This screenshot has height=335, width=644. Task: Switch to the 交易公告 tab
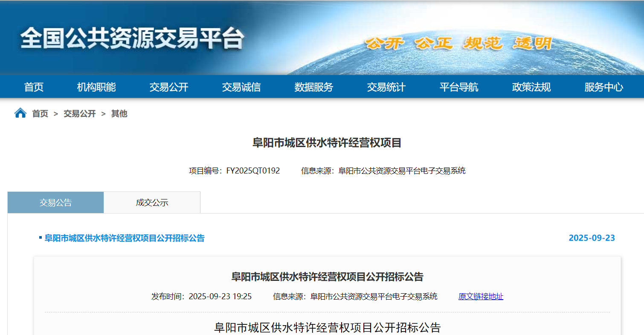click(56, 202)
